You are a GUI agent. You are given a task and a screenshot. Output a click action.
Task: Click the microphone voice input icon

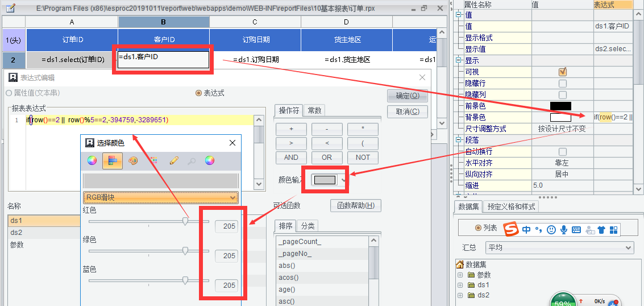(x=564, y=230)
